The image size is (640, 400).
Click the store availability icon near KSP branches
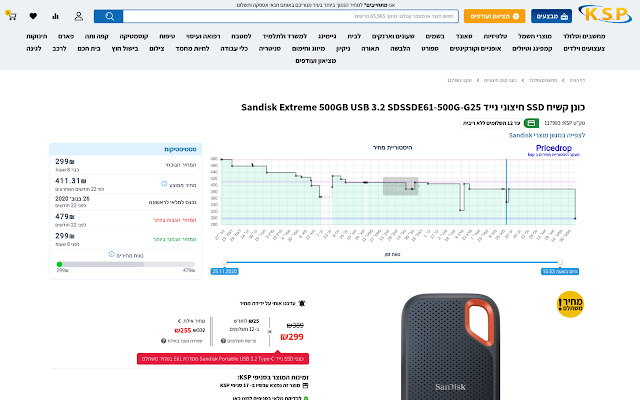coord(306,385)
